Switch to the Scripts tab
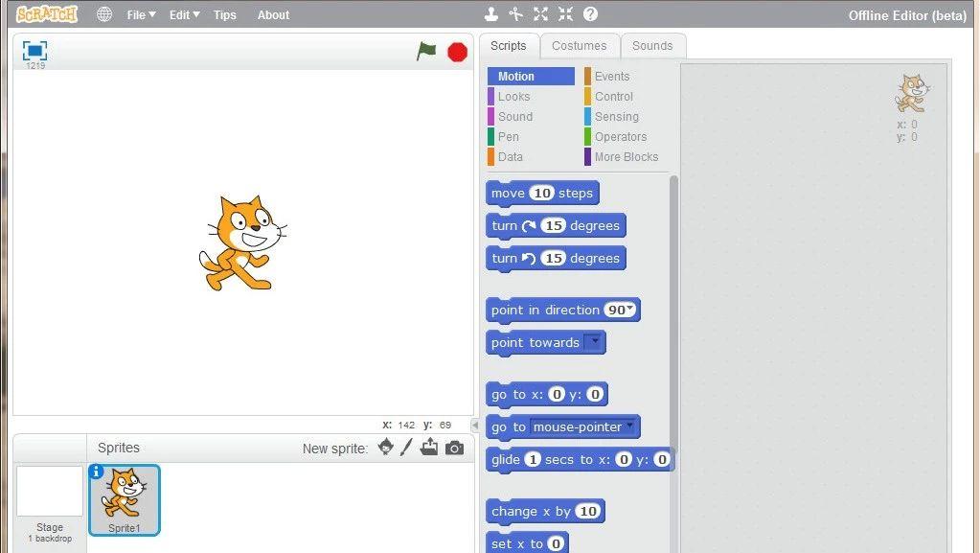 (x=508, y=46)
